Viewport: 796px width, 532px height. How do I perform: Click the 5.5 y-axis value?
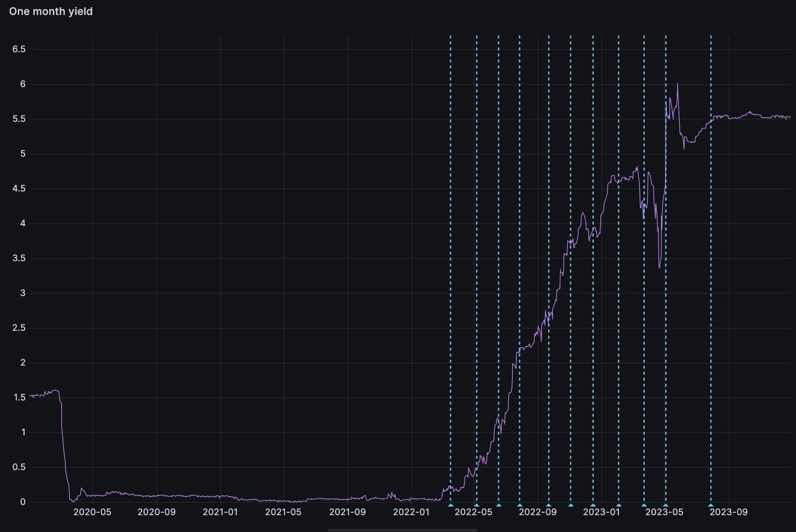[19, 119]
